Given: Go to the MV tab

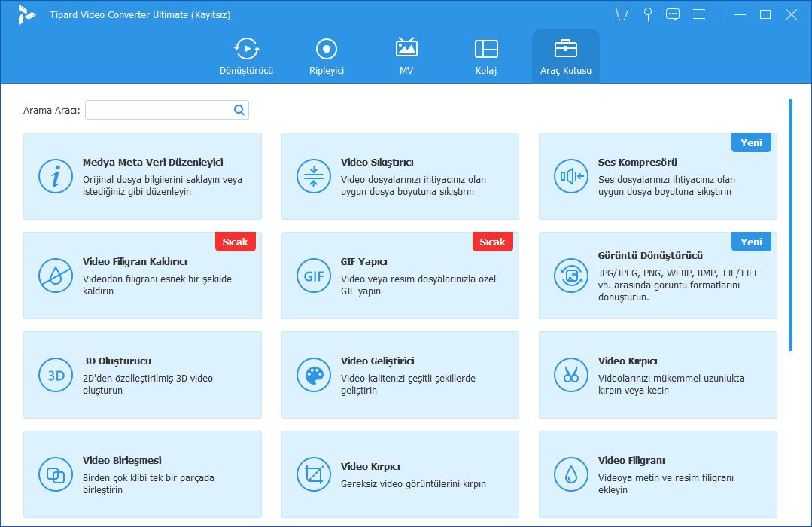Looking at the screenshot, I should click(x=406, y=56).
